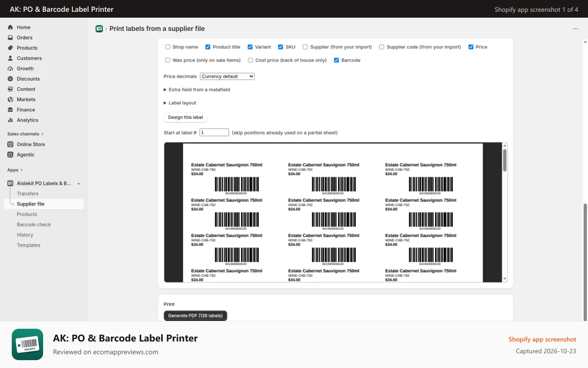Click the Online Store icon

[10, 144]
